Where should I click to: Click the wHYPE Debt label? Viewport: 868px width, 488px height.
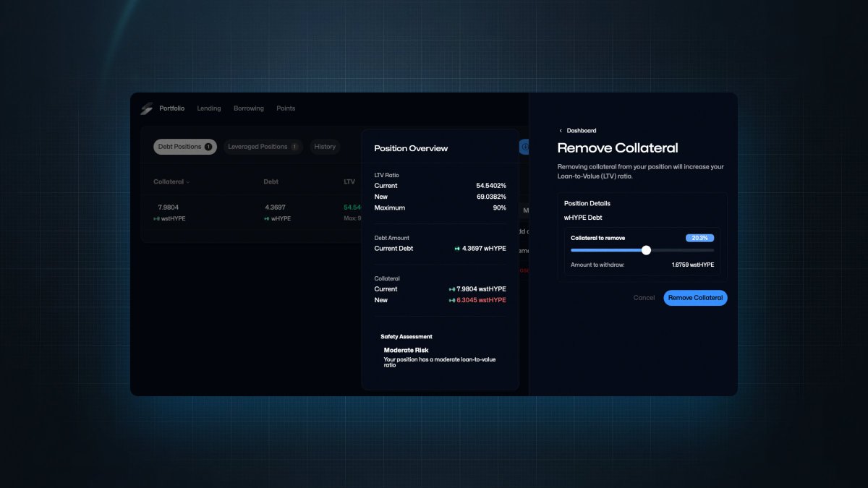[583, 217]
